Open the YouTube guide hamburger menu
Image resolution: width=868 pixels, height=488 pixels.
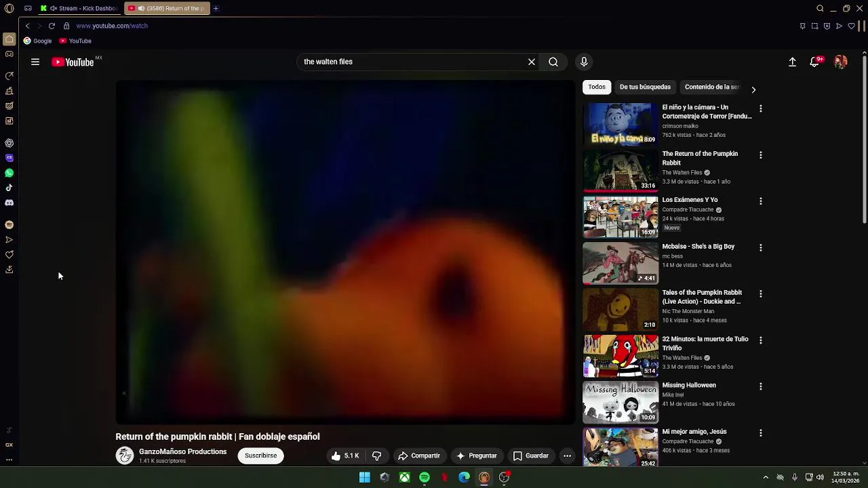(x=35, y=62)
